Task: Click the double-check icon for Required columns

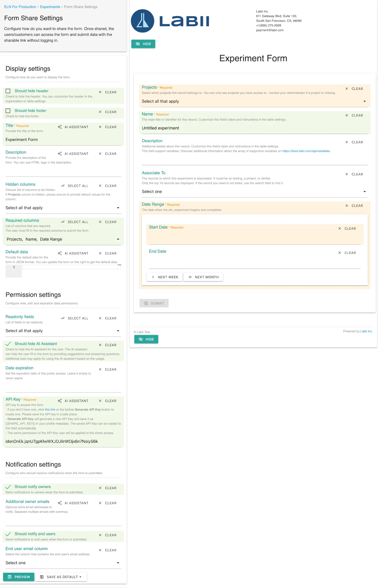Action: [x=63, y=222]
